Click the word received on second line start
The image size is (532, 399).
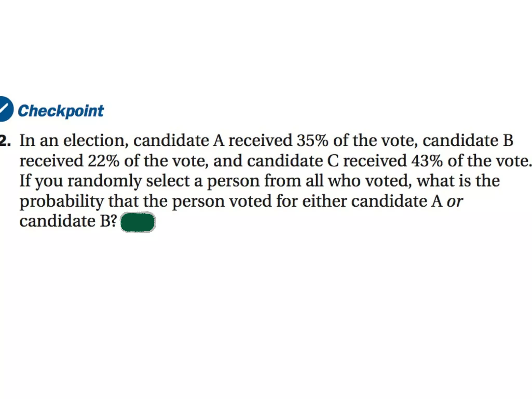51,161
